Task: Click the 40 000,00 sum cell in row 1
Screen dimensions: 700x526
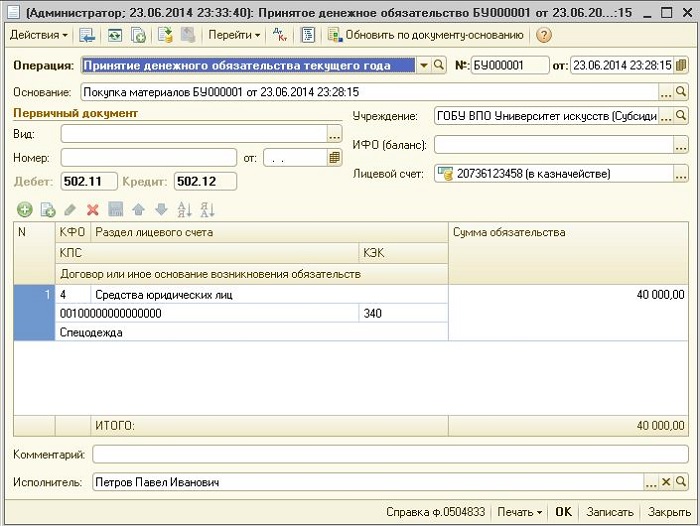Action: click(568, 313)
